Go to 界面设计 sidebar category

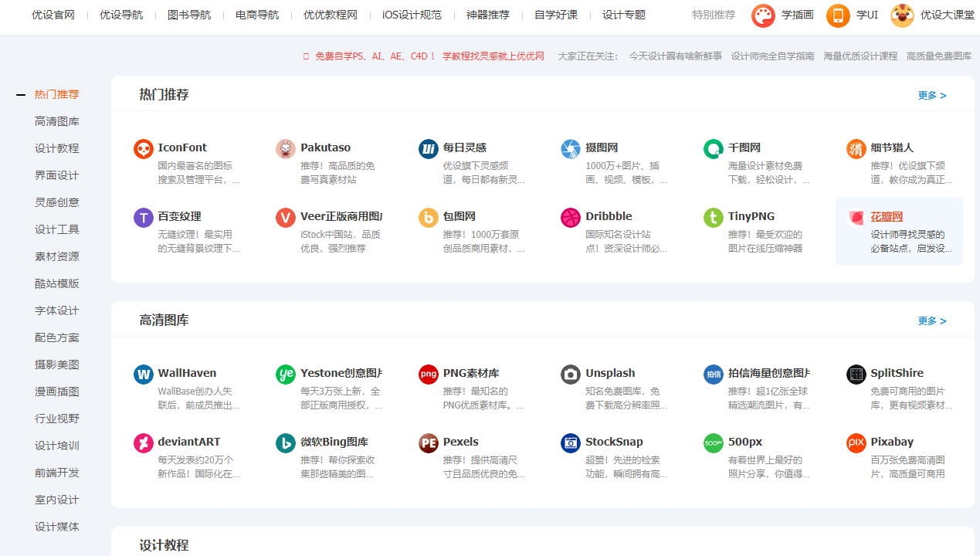(57, 175)
